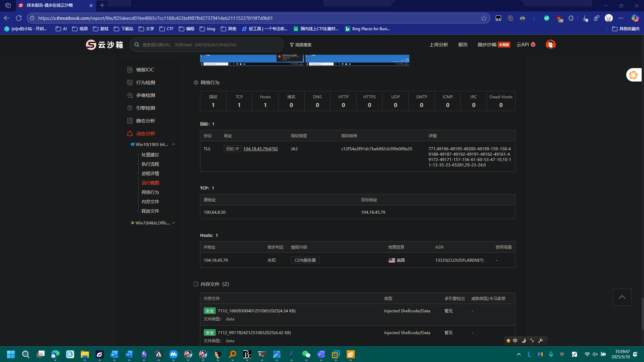Open the 104.18.45.79:4782 link
644x362 pixels.
260,149
